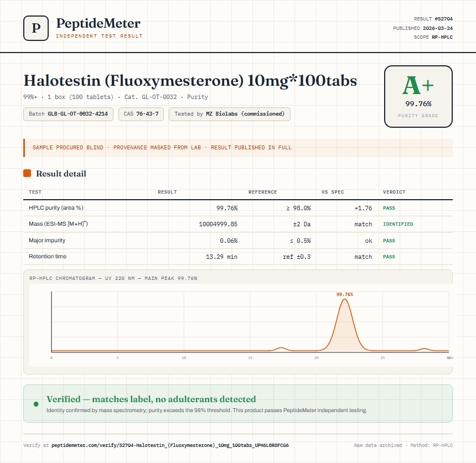Click the PASS verdict for Major impurity
Image resolution: width=476 pixels, height=463 pixels.
tap(389, 241)
